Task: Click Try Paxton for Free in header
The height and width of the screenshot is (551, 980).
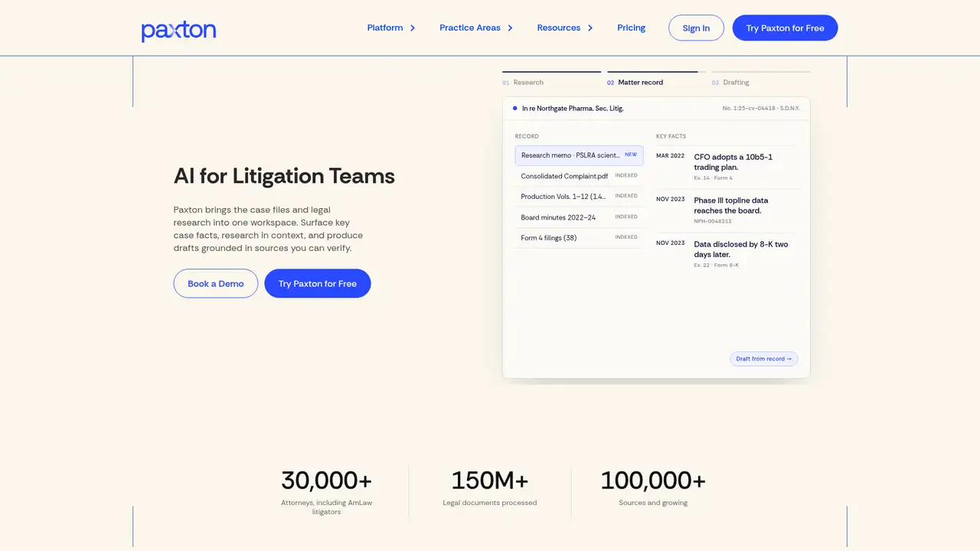Action: click(785, 28)
